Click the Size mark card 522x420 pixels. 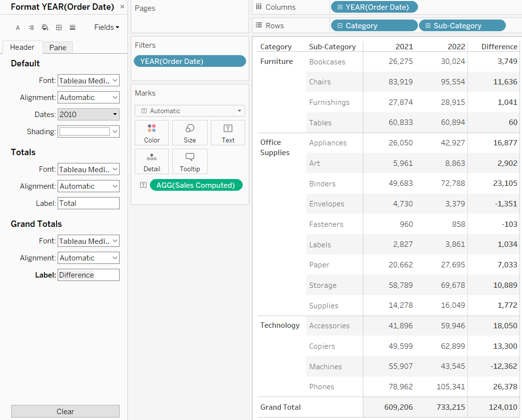189,133
